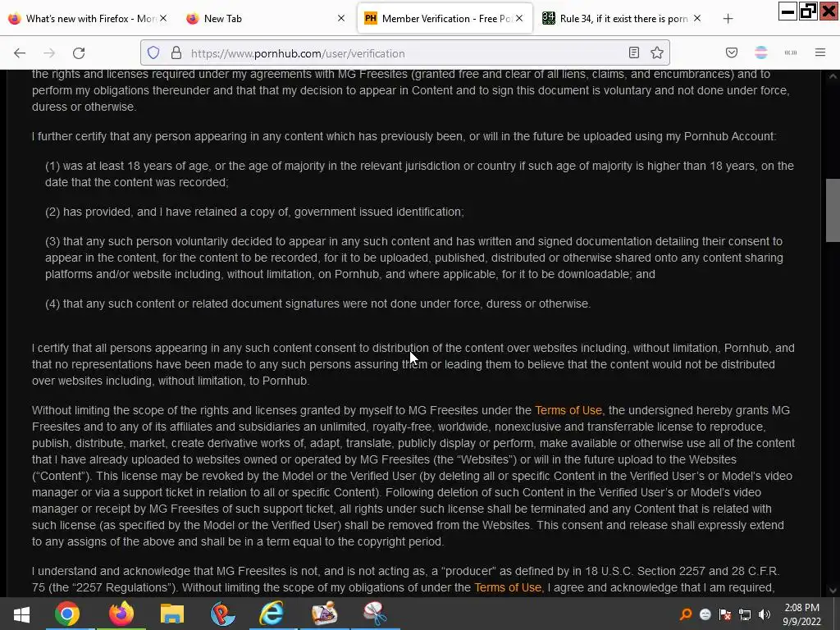
Task: Switch to the Rule 34 tab
Action: point(623,18)
